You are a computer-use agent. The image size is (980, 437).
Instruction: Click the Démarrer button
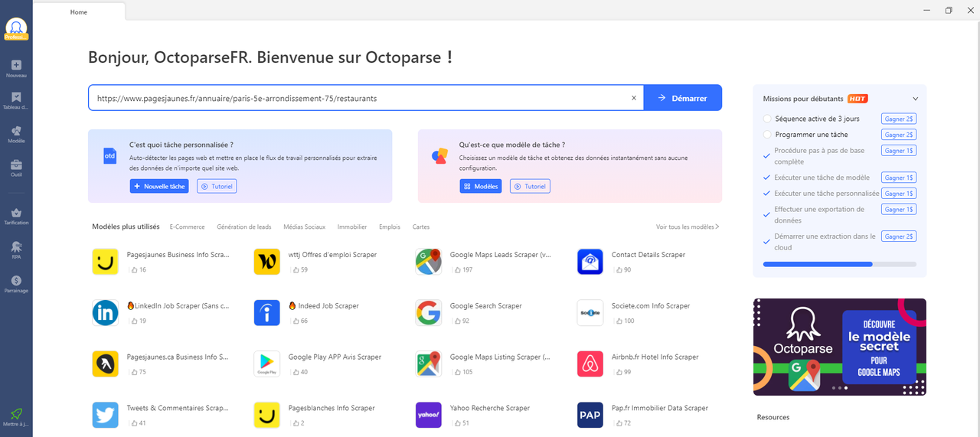(682, 98)
